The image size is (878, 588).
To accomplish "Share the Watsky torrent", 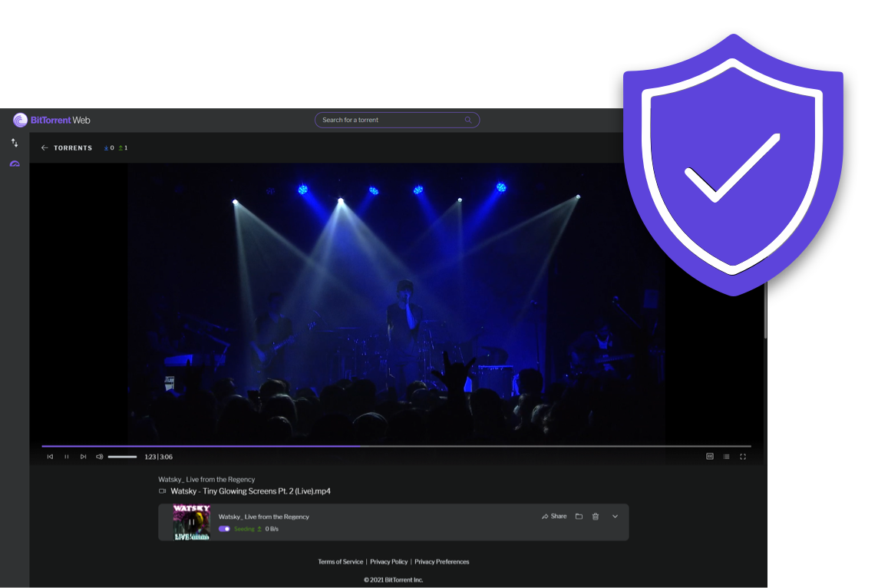I will [554, 517].
